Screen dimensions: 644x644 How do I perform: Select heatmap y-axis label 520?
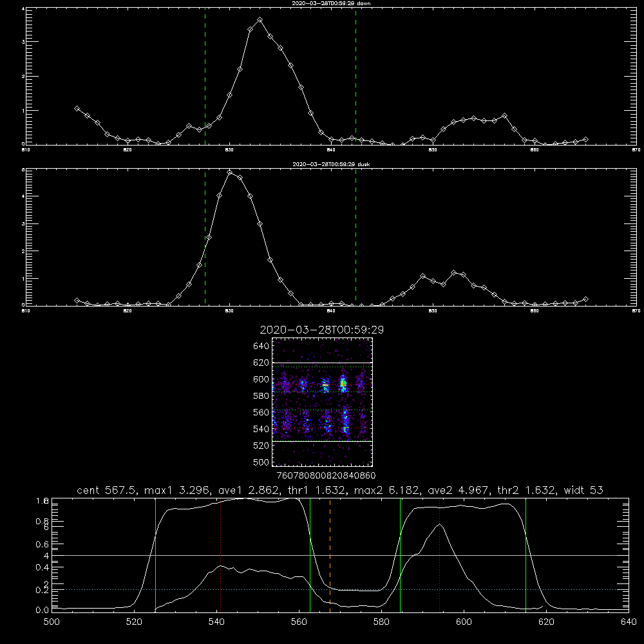pos(261,446)
